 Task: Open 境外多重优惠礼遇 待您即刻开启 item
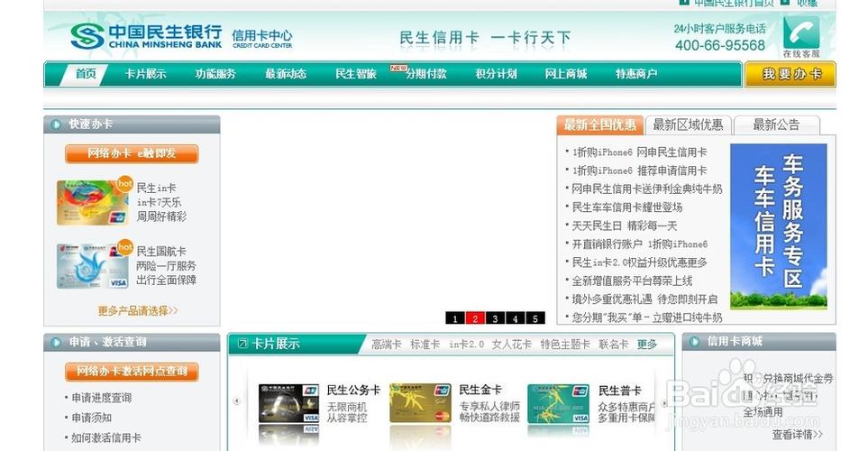point(644,299)
